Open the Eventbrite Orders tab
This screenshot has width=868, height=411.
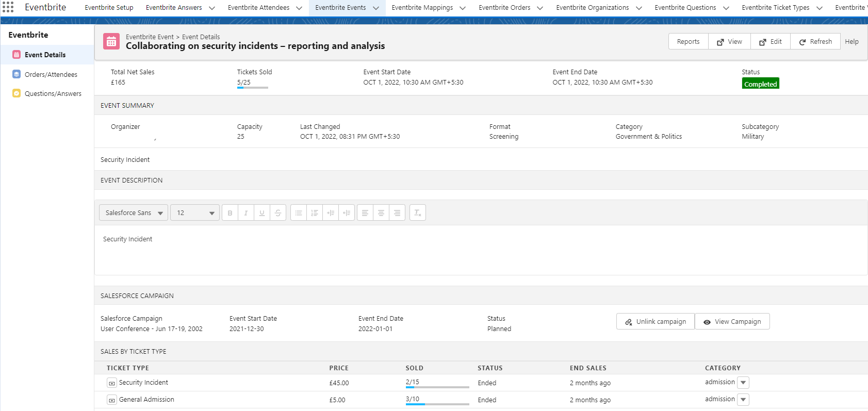pyautogui.click(x=504, y=7)
